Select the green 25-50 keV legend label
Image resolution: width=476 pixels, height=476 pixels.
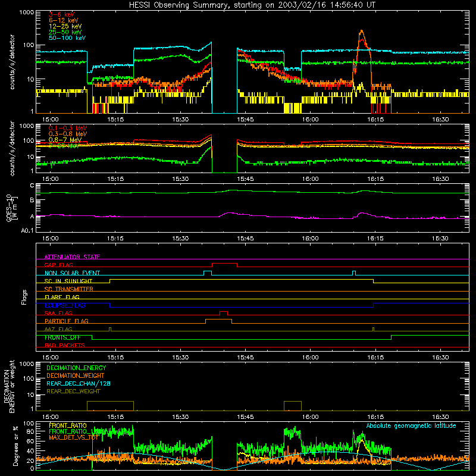(65, 32)
